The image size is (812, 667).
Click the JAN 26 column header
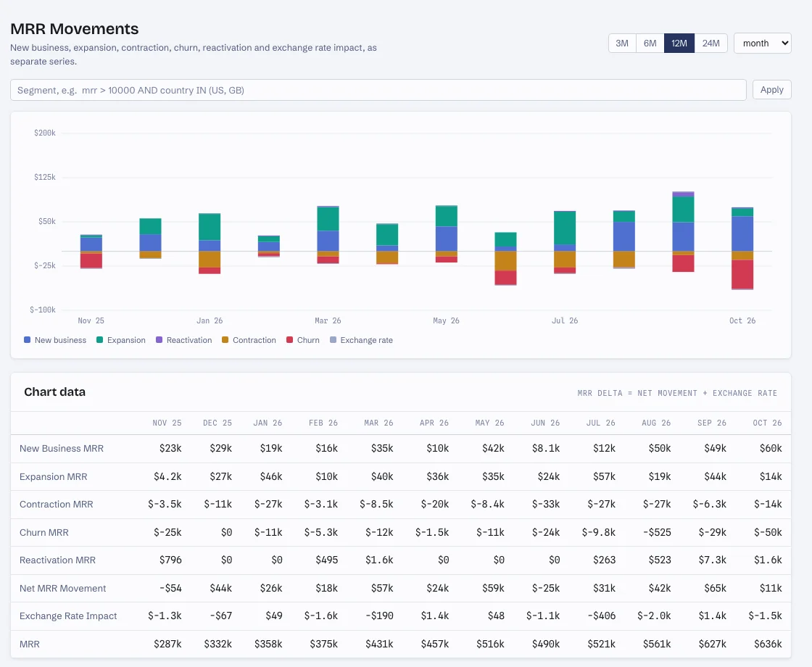pos(268,423)
